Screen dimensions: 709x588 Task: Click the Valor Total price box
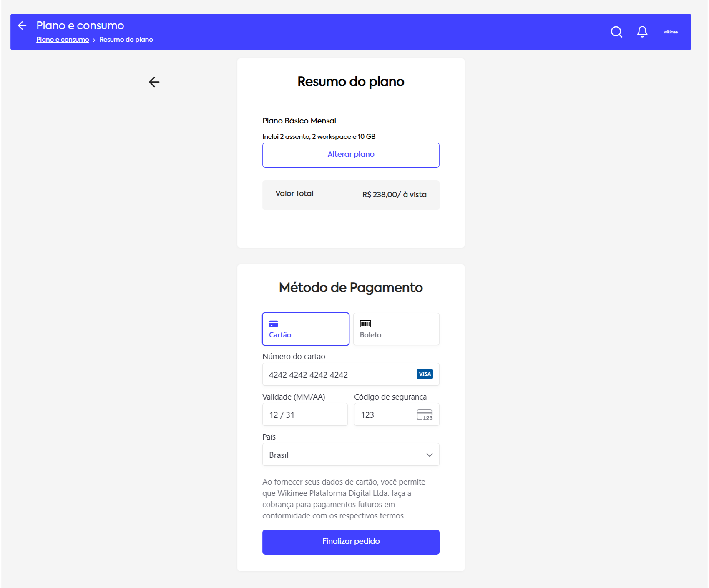coord(350,195)
